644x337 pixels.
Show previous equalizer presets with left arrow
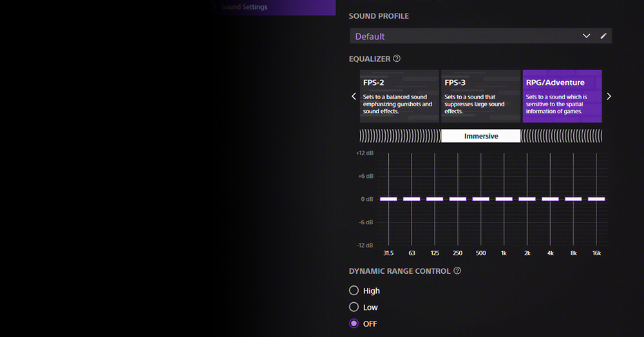pyautogui.click(x=354, y=97)
